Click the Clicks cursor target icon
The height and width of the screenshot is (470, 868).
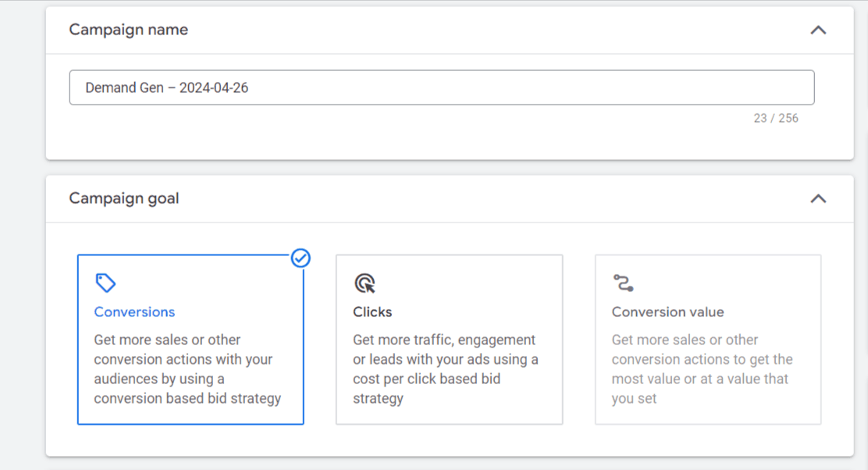coord(364,283)
